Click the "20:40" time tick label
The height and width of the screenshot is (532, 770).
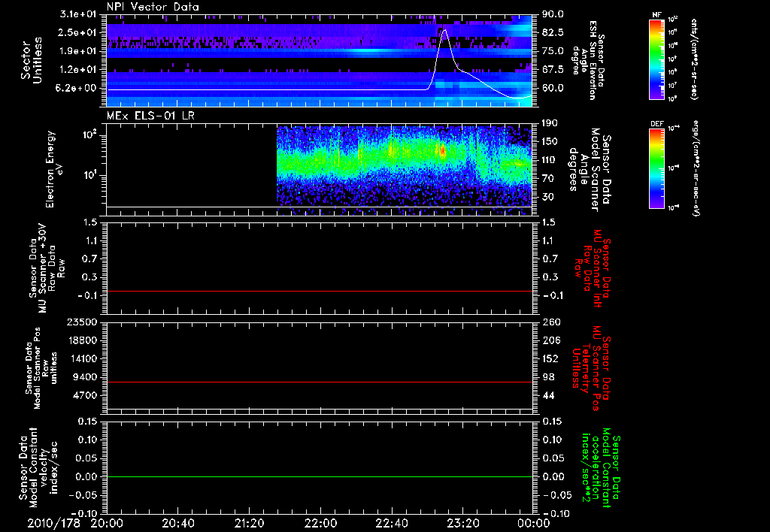177,523
